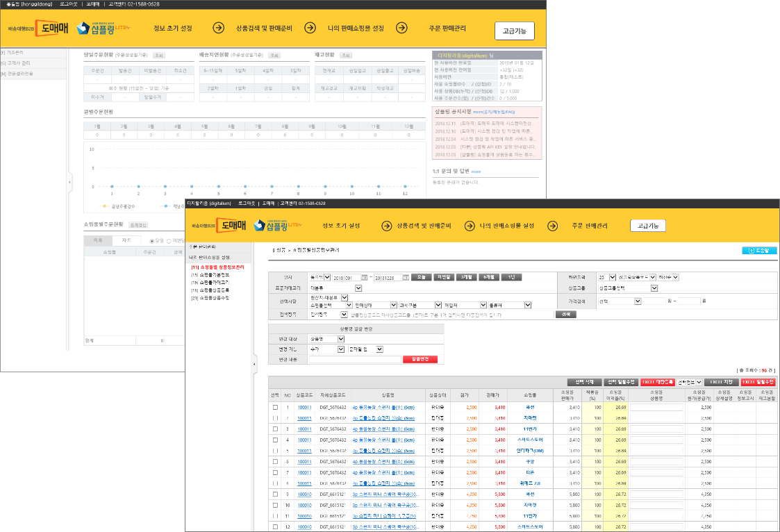Viewport: 780px width, 532px height.
Task: Open 주문 판매관리 menu in front window
Action: pos(590,226)
